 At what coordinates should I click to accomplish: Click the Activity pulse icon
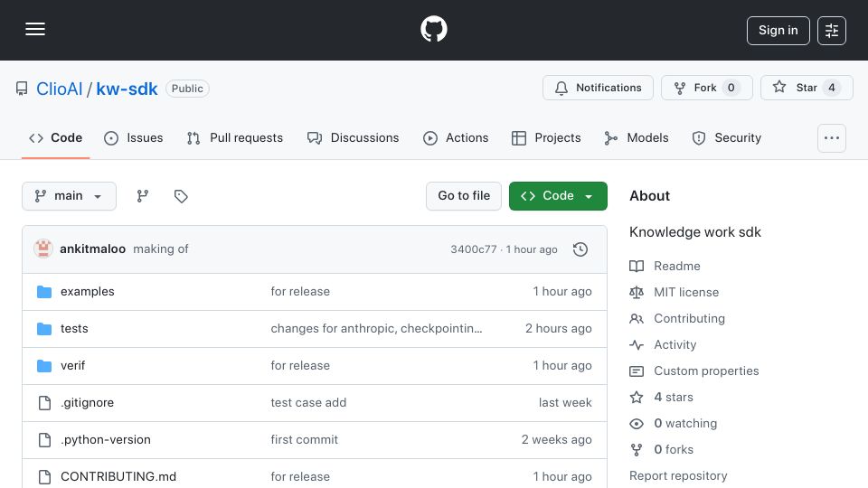click(637, 344)
